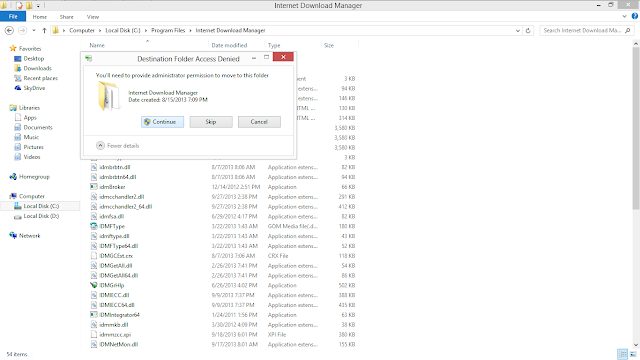This screenshot has width=640, height=360.
Task: Open the Apps library
Action: point(30,118)
